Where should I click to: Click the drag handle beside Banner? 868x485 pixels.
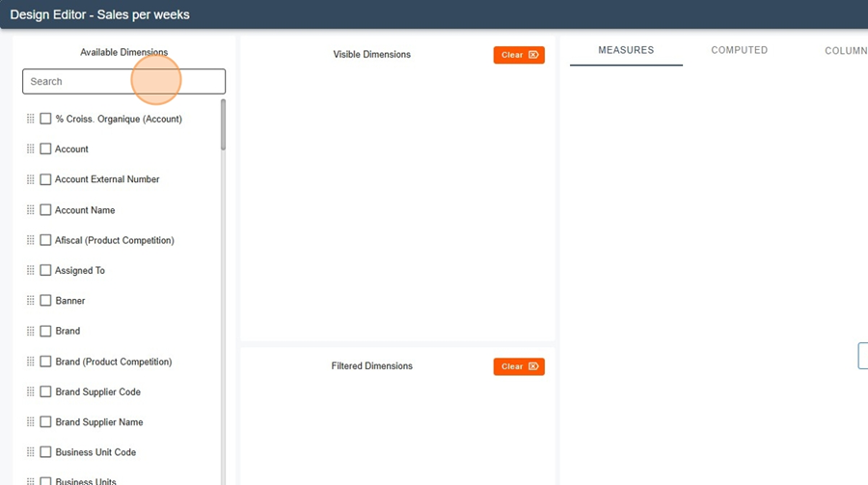31,301
